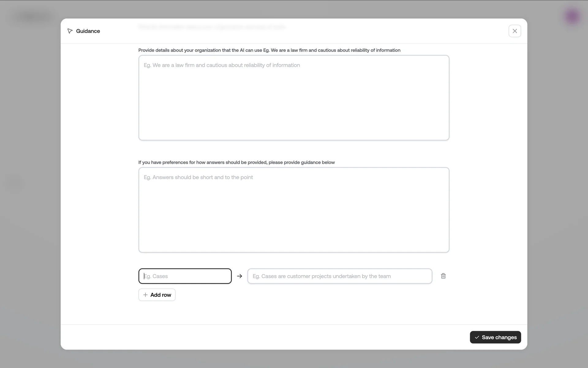Click the arrow icon between term fields

239,276
